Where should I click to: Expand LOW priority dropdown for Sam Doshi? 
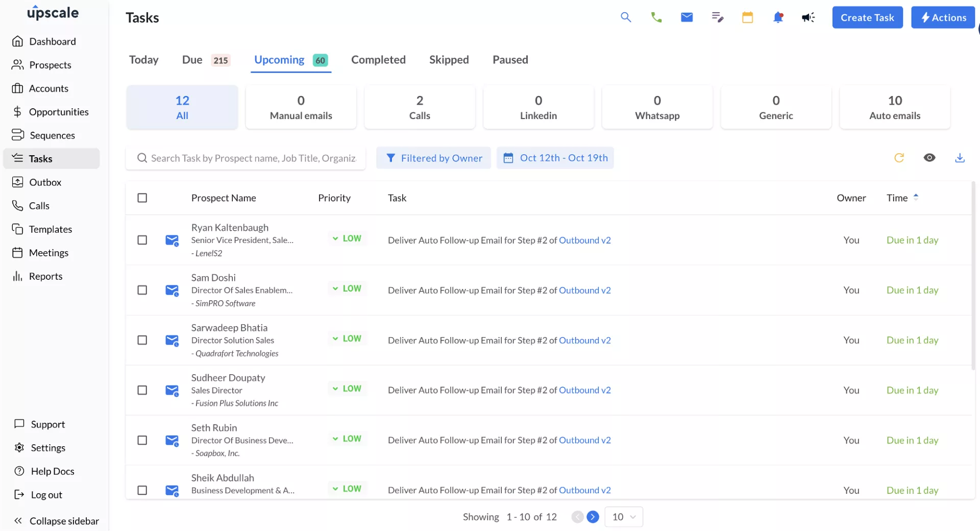click(x=347, y=288)
